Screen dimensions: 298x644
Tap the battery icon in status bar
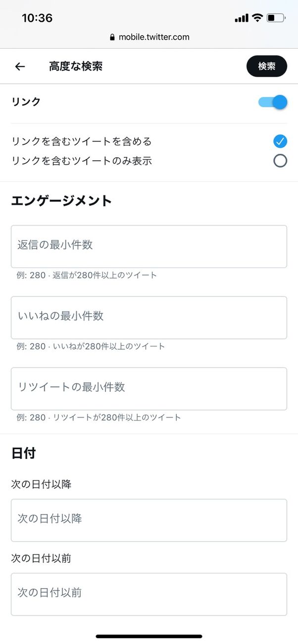276,18
